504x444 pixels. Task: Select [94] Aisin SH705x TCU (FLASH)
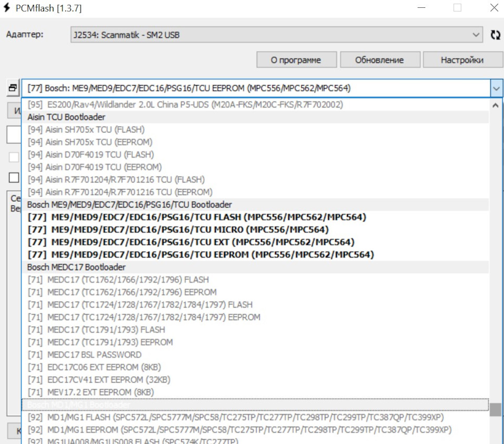click(x=255, y=129)
